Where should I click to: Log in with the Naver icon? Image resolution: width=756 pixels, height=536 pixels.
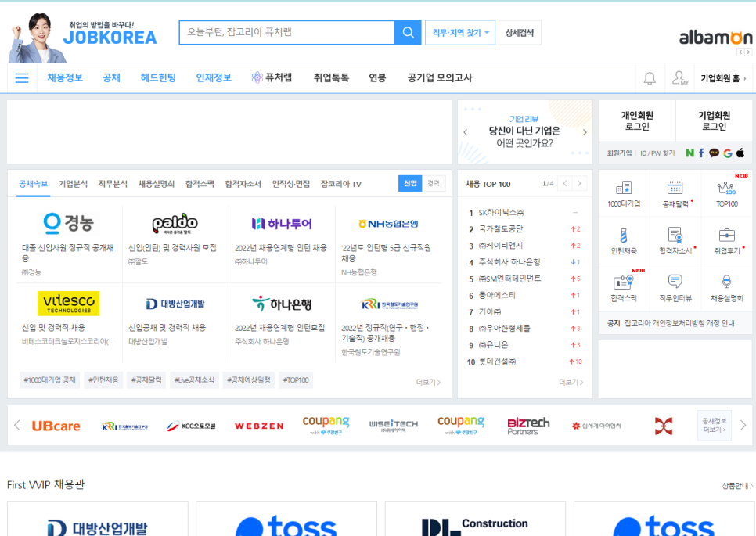click(689, 153)
